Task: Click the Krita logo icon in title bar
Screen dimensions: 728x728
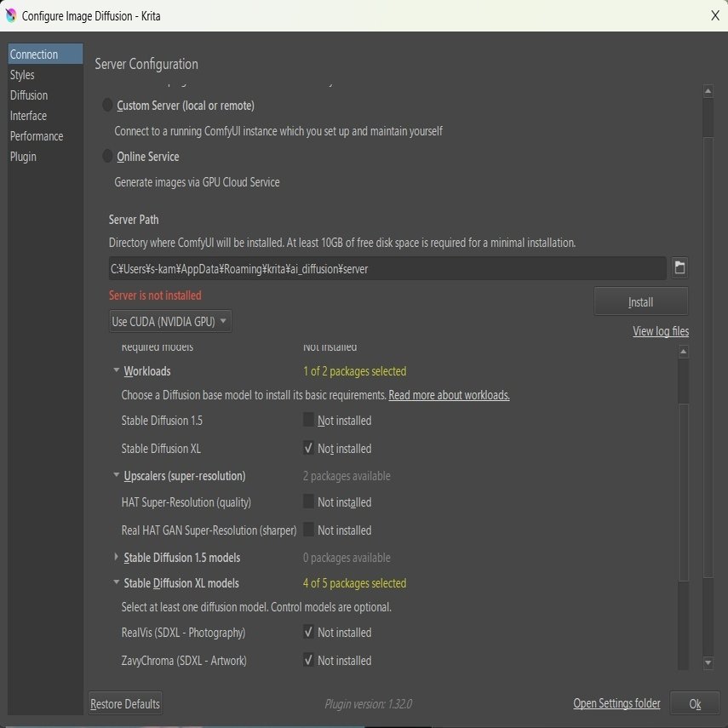Action: point(11,15)
